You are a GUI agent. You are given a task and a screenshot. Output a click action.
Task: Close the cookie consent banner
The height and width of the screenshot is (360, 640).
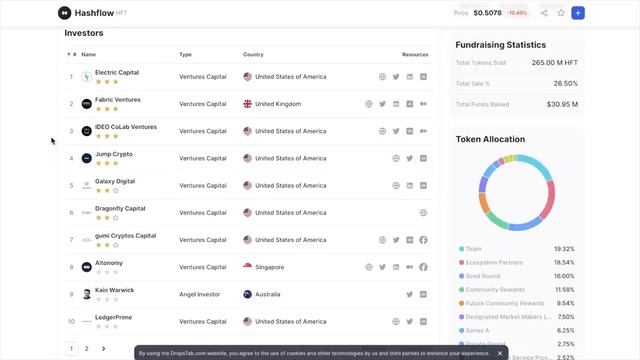[500, 353]
